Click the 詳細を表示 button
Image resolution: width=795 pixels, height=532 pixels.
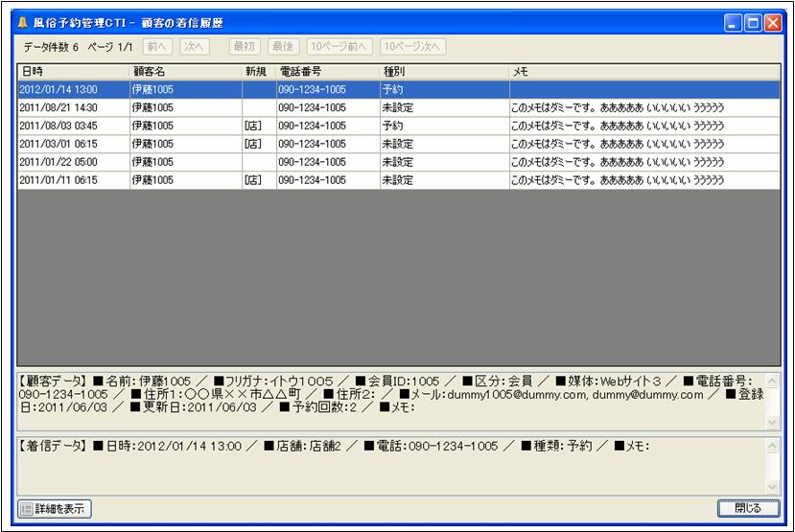tap(55, 509)
